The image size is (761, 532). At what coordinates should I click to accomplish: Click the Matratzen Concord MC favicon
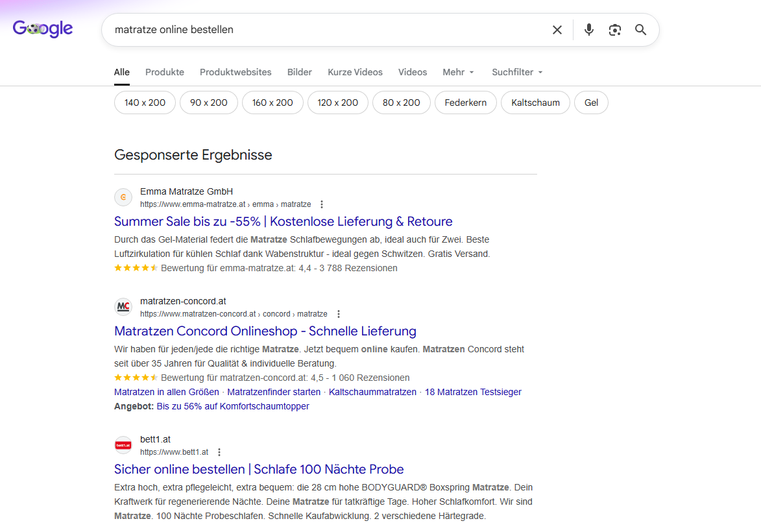(123, 307)
